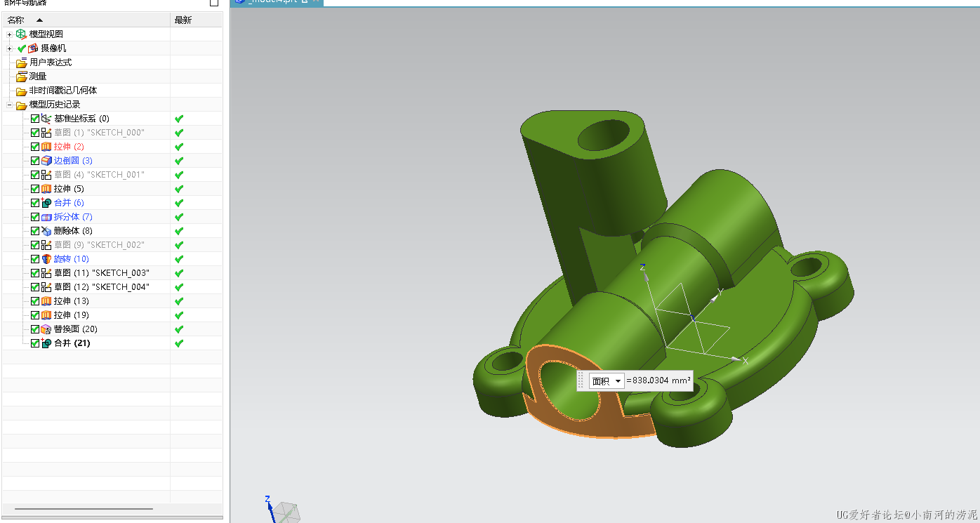Screen dimensions: 980x523
Task: Click the area value 838.0304 mm² readout
Action: (x=658, y=381)
